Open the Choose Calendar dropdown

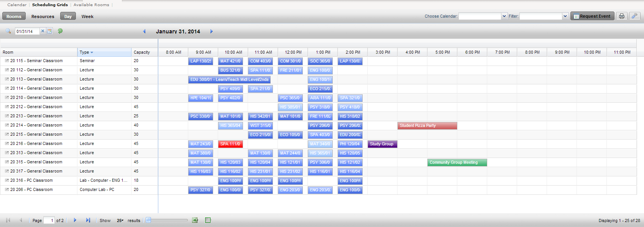(504, 16)
